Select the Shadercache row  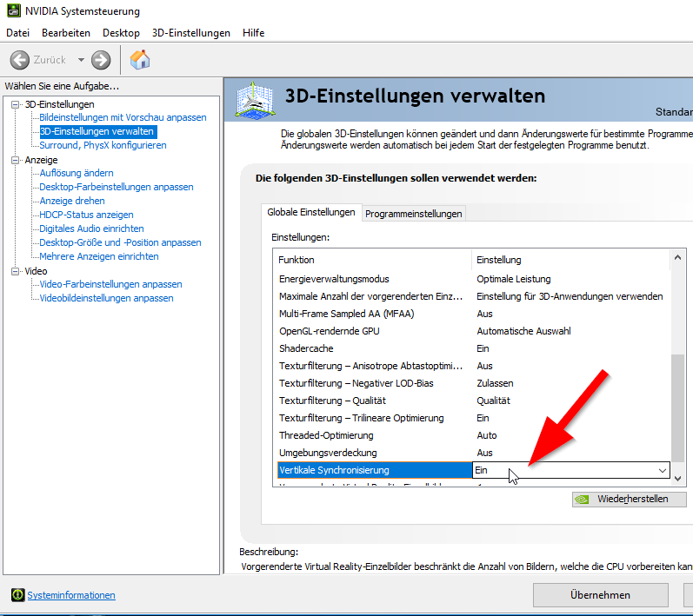click(x=472, y=349)
